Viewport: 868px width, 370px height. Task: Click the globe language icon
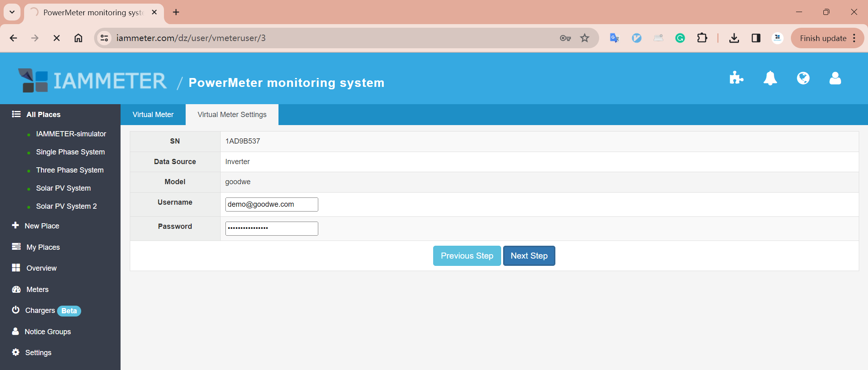803,78
